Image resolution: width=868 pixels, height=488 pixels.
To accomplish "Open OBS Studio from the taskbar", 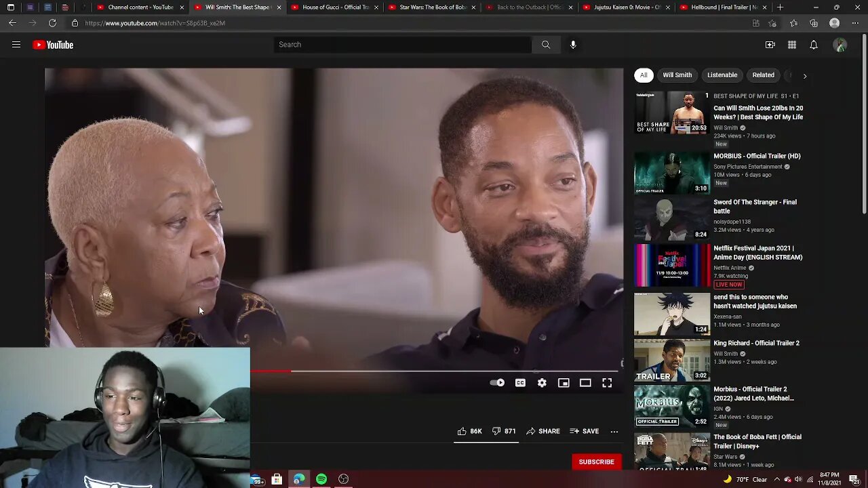I will point(344,479).
